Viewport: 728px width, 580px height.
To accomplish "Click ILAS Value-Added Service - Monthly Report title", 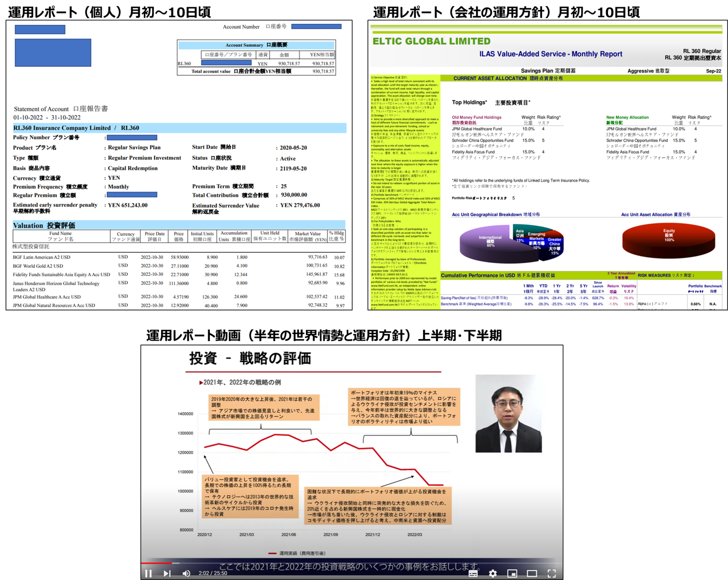I will (x=550, y=54).
